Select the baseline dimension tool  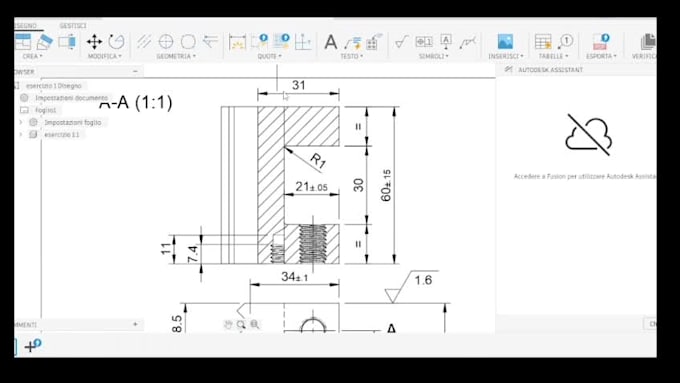(259, 42)
